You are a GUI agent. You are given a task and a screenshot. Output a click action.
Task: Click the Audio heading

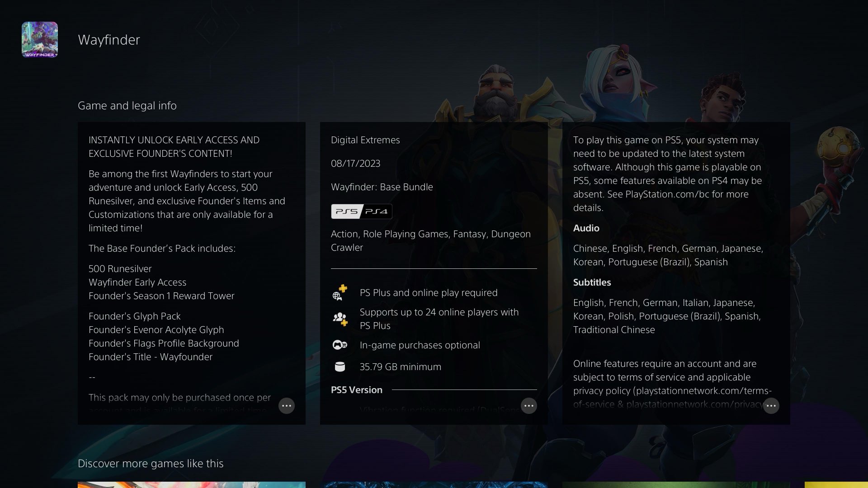(586, 228)
